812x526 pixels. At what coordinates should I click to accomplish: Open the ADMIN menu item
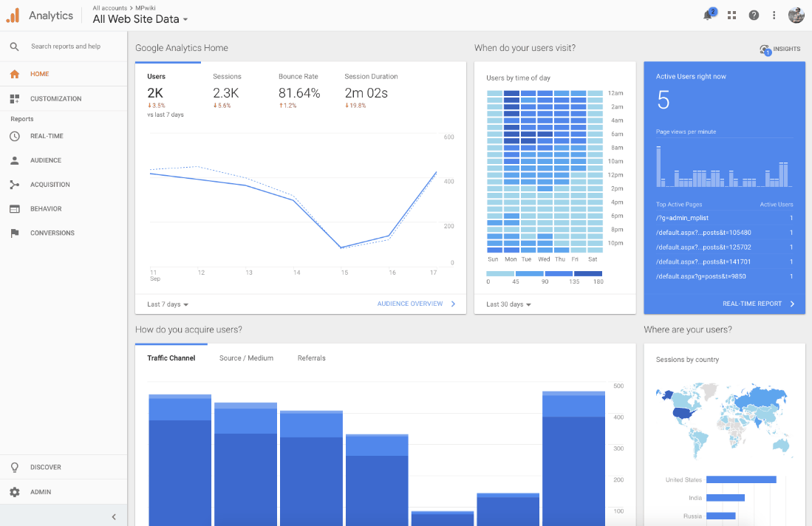(64, 492)
